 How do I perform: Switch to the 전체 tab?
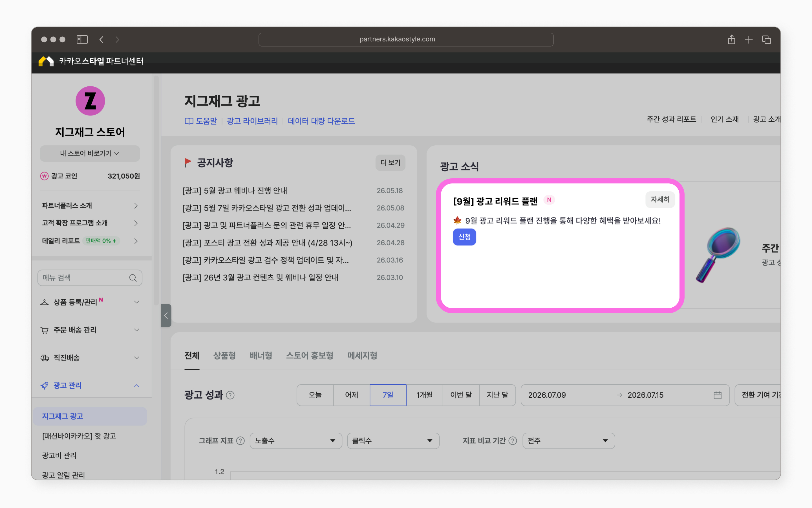[x=192, y=356]
